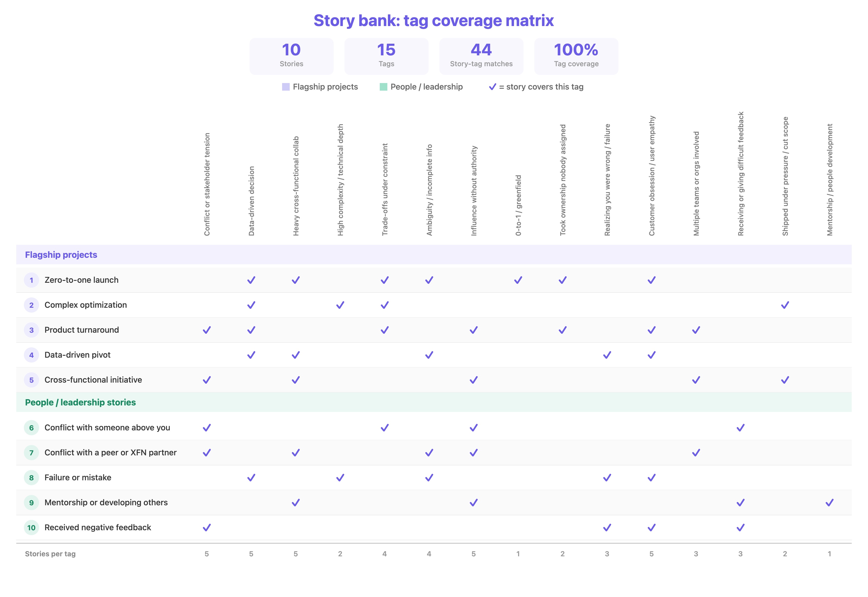Click the 'Mentorship / people development' column header
Viewport: 868px width, 597px height.
(x=829, y=180)
